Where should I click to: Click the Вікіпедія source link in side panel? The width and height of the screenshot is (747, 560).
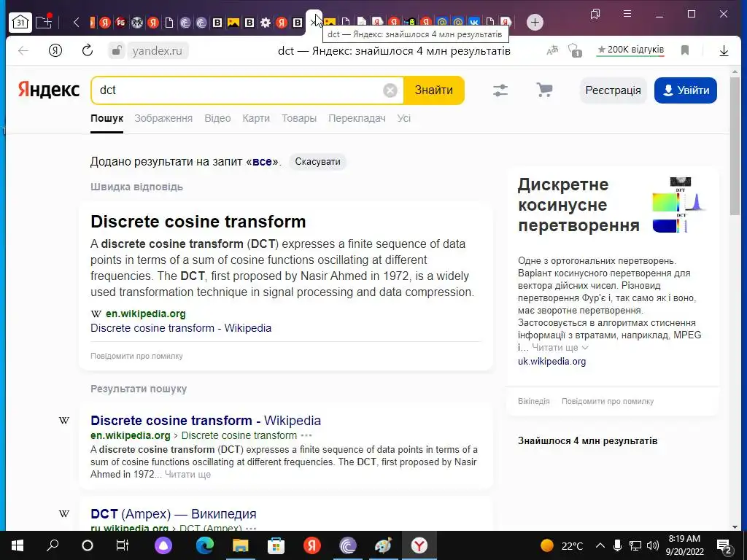(x=533, y=402)
